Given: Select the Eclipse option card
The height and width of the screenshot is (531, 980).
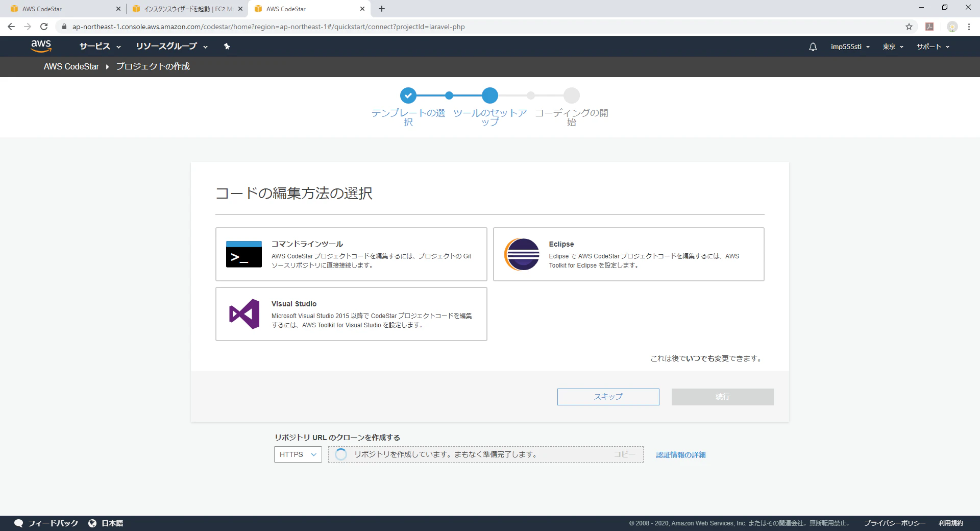Looking at the screenshot, I should (x=629, y=254).
